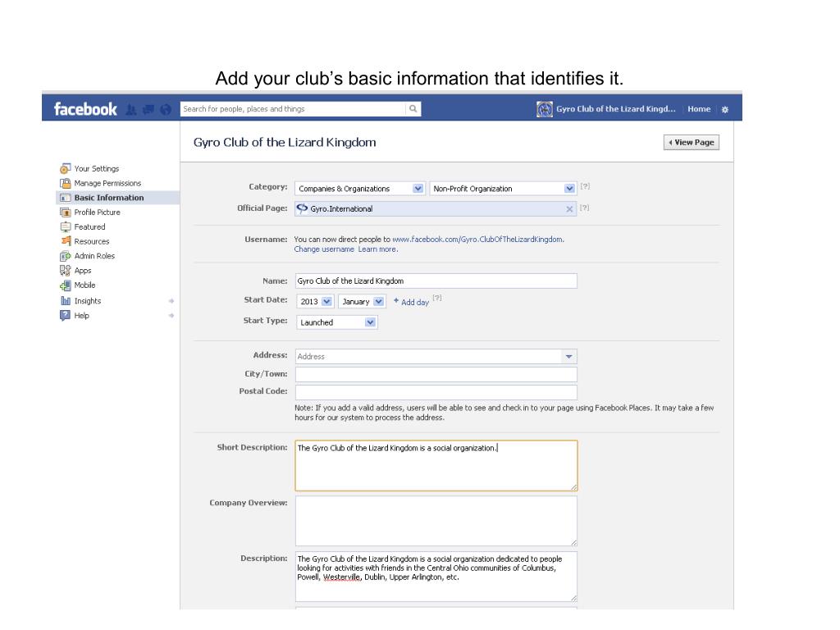Viewport: 840px width, 630px height.
Task: Click the Basic Information icon
Action: pos(66,198)
